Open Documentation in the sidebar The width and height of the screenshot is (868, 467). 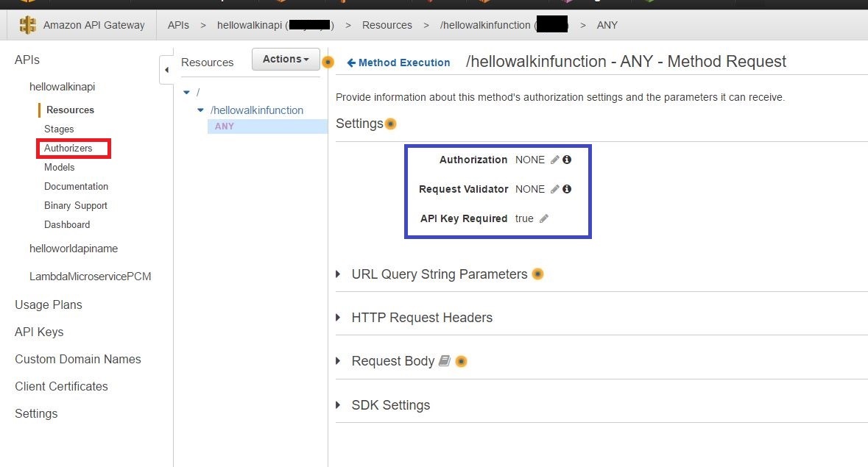click(x=76, y=186)
